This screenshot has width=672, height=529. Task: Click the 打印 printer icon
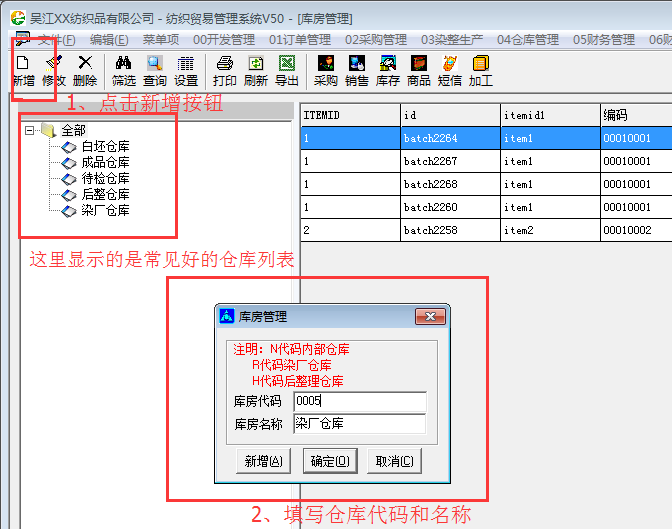tap(225, 63)
